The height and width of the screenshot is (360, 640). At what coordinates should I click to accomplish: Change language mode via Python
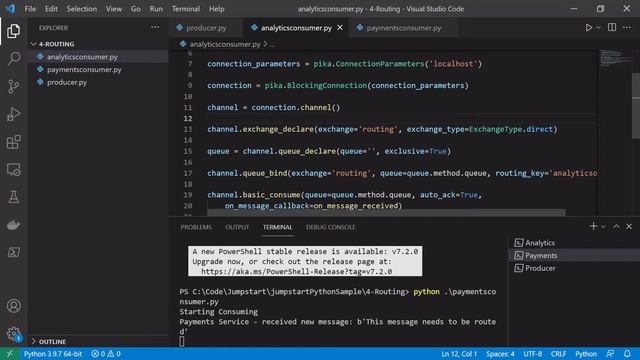click(x=586, y=354)
